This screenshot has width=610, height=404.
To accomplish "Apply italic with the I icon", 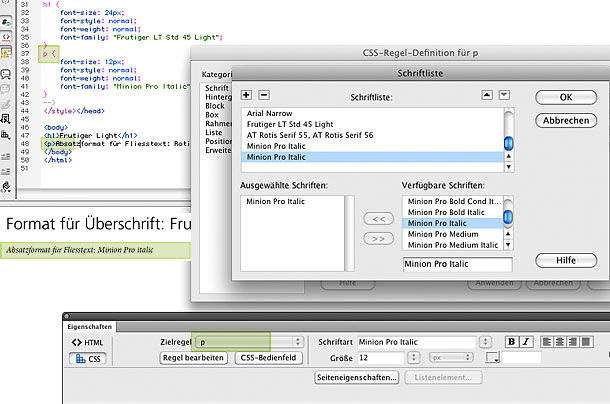I will point(526,341).
